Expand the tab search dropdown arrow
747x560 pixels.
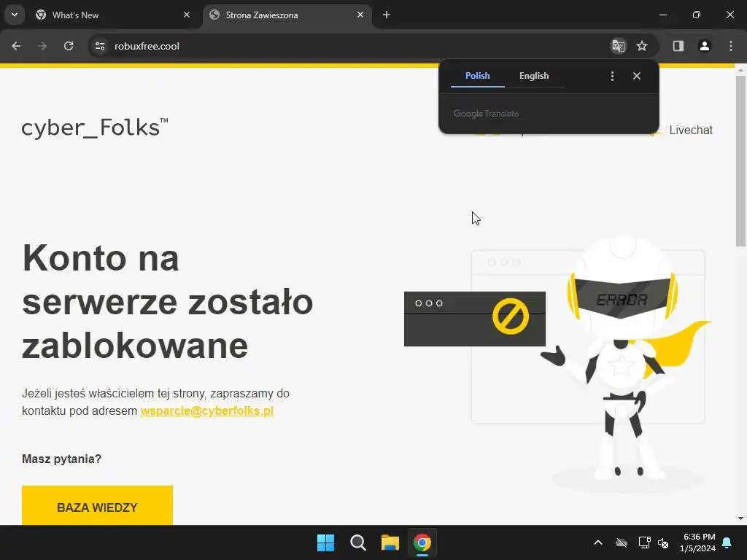(15, 15)
